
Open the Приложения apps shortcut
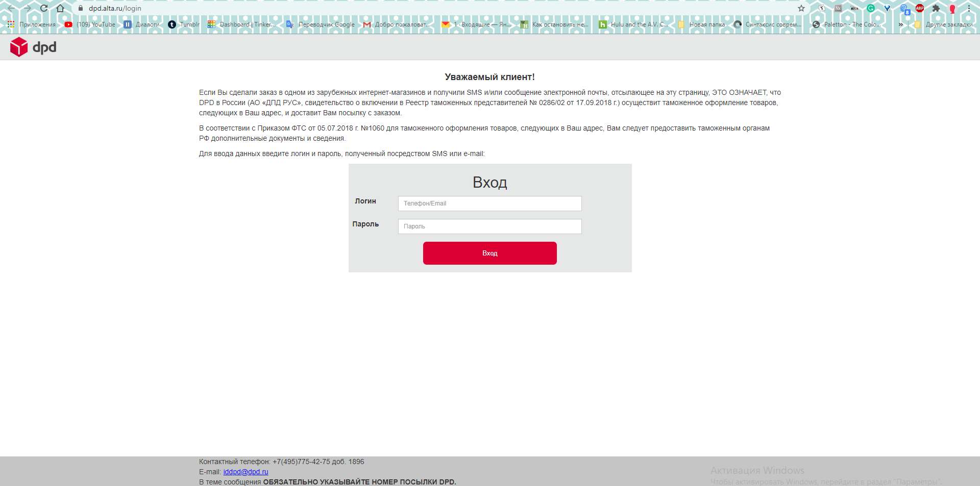(x=32, y=24)
